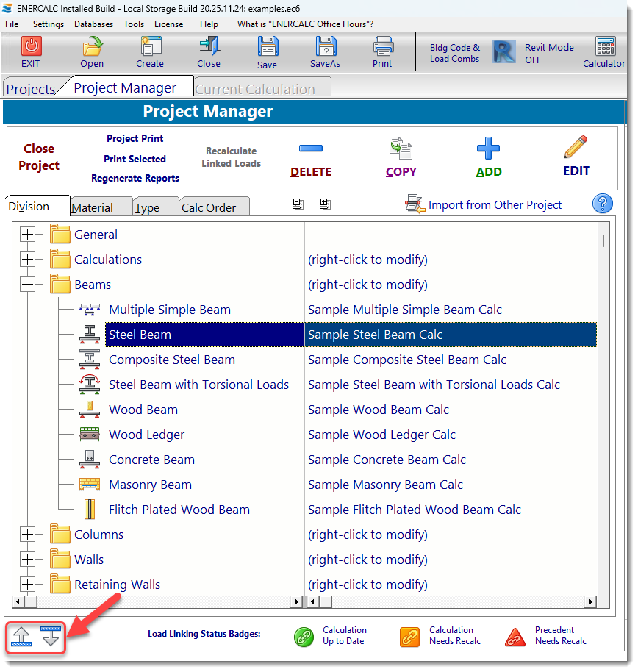Image resolution: width=638 pixels, height=672 pixels.
Task: Switch to the Calc Order tab
Action: point(209,208)
